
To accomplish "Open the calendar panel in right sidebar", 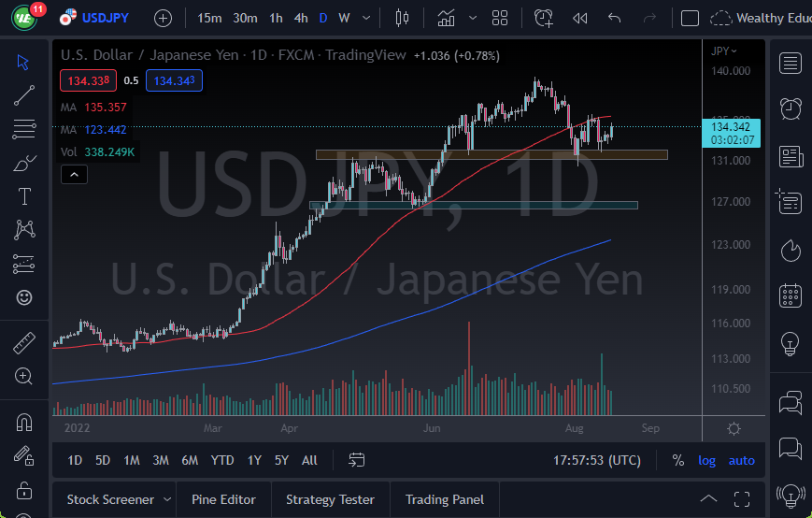I will click(x=791, y=295).
